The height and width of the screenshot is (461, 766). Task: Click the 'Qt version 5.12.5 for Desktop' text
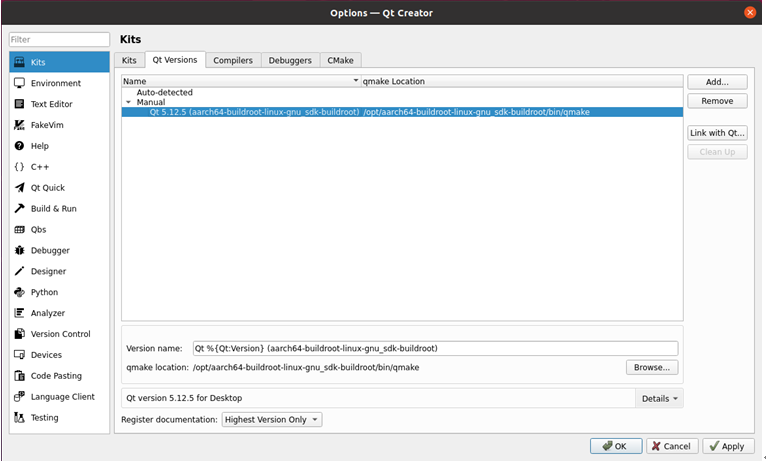[x=184, y=398]
